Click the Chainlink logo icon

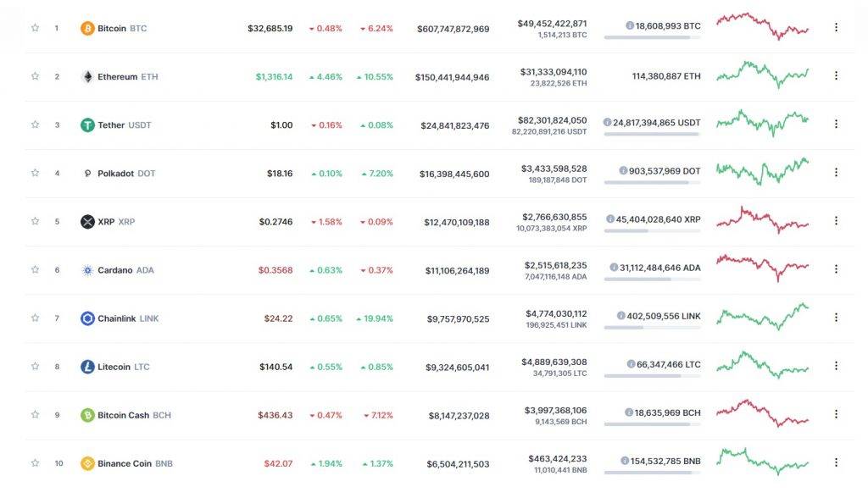87,318
